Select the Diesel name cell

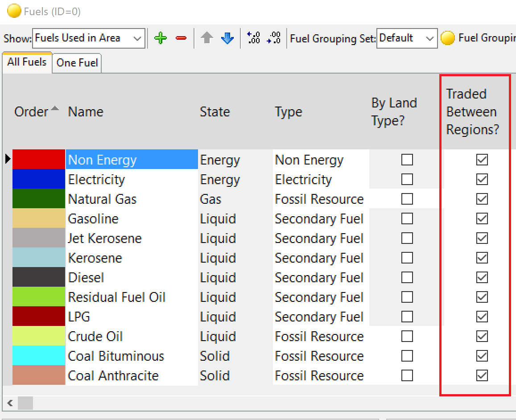[x=132, y=278]
